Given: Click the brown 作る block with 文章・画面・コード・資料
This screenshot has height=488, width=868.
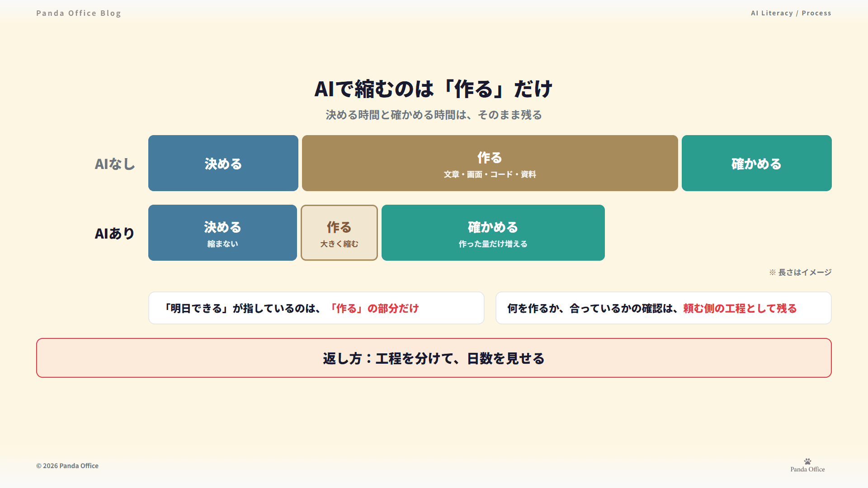Looking at the screenshot, I should click(x=490, y=163).
